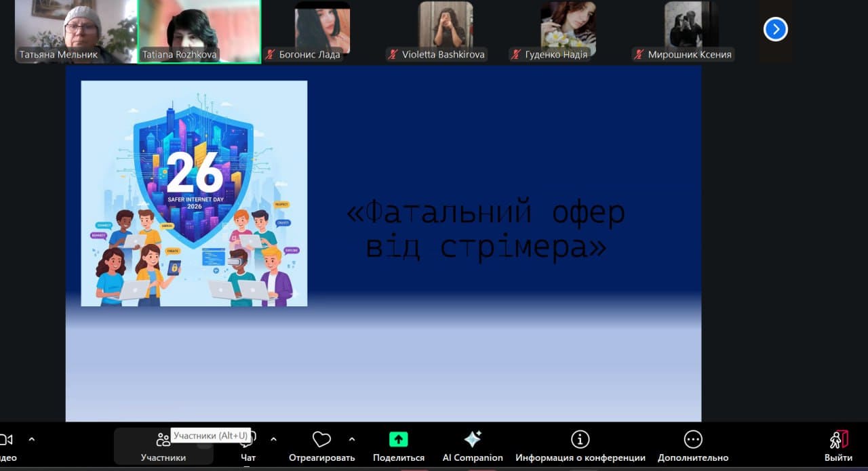Select Татьяна Мельник video tile

tap(75, 31)
